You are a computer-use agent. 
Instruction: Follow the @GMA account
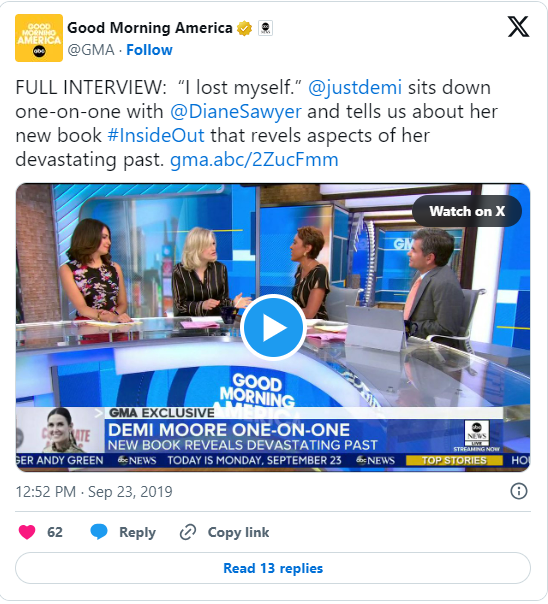point(149,50)
